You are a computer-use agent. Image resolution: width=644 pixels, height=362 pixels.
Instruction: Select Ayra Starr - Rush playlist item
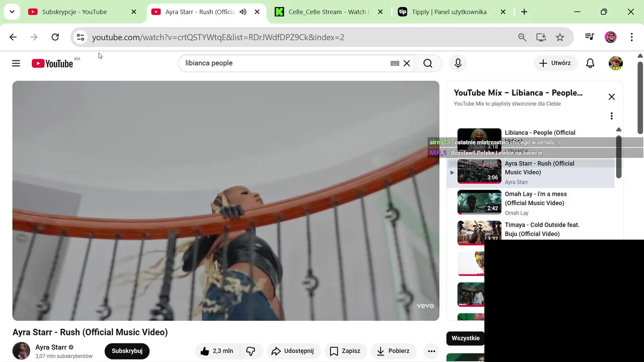tap(531, 172)
